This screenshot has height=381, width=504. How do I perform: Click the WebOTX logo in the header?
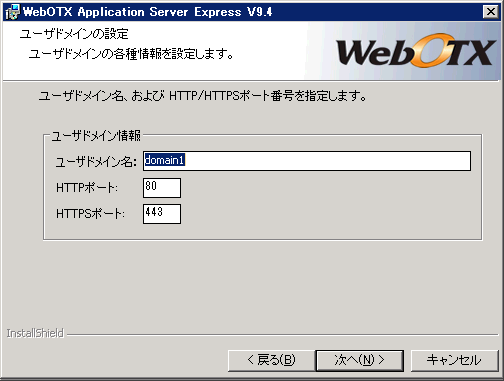pyautogui.click(x=416, y=51)
